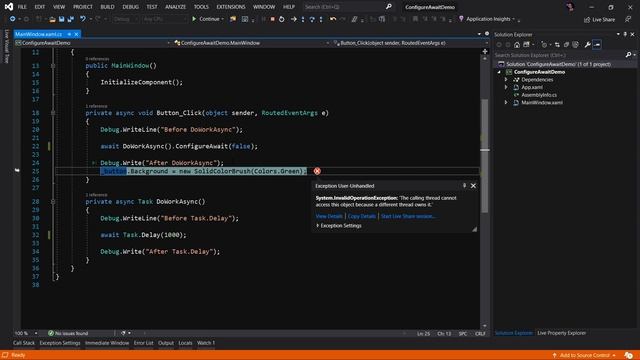Click the Show Next Statement arrow icon

tap(293, 19)
